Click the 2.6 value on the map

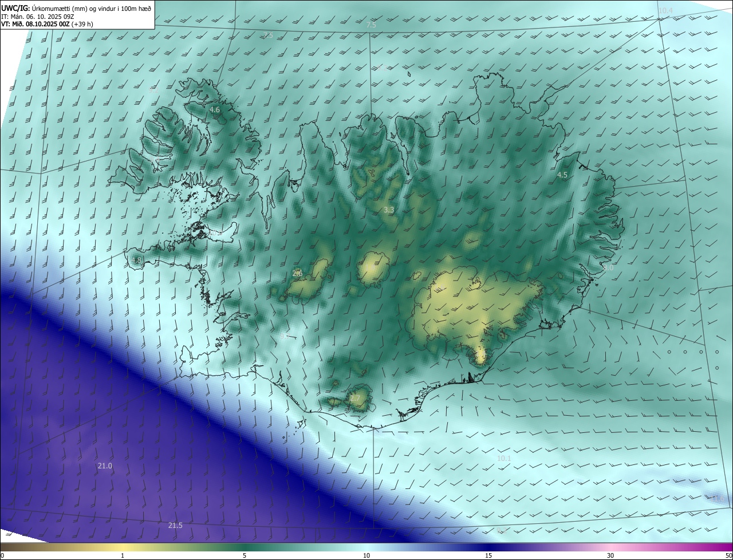pos(297,274)
